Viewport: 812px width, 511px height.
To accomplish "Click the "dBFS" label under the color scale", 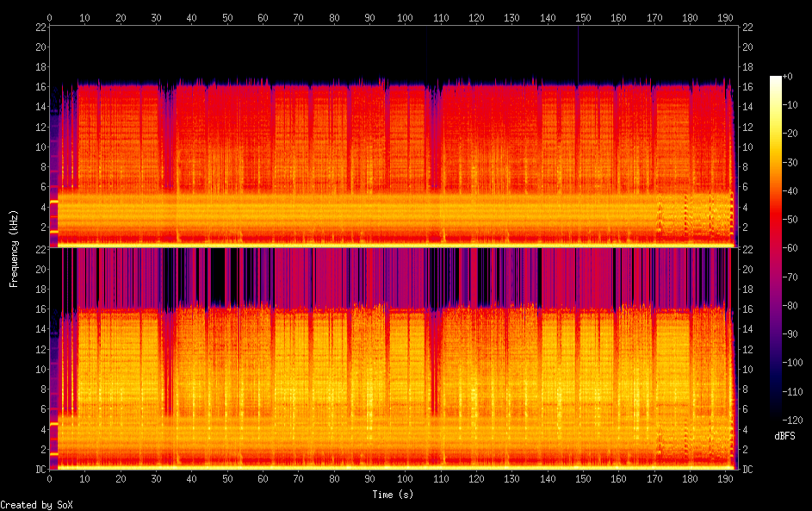I will click(x=784, y=436).
